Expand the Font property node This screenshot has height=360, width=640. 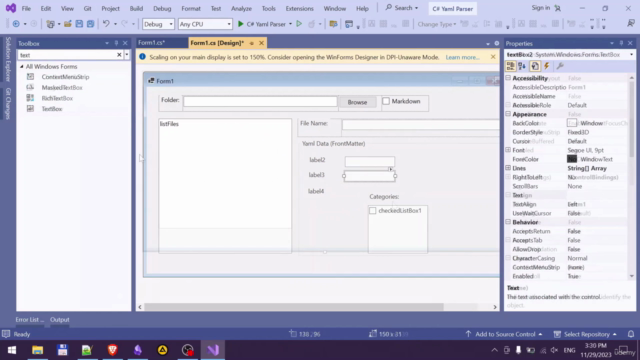click(508, 150)
